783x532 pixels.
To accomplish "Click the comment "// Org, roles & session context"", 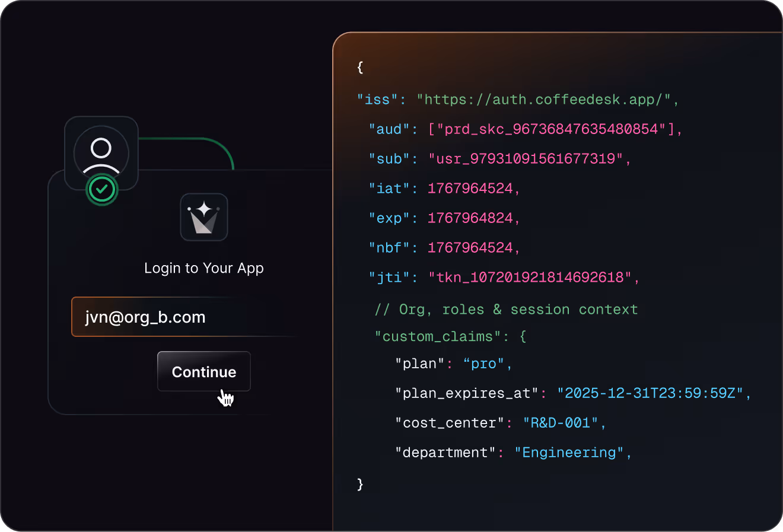I will tap(506, 310).
